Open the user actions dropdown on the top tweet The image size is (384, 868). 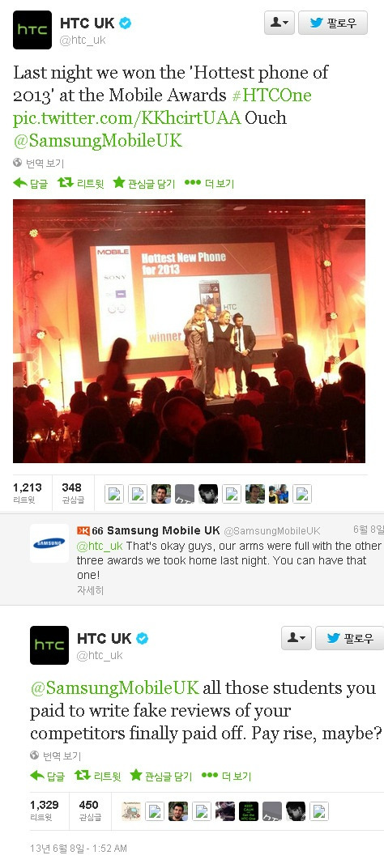[x=279, y=23]
